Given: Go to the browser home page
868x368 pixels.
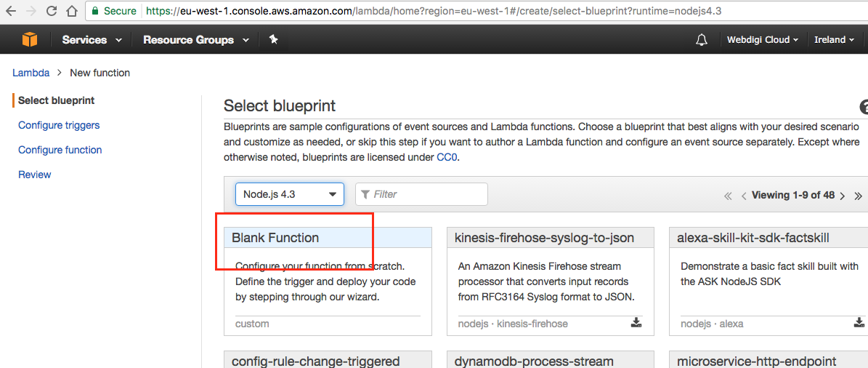Looking at the screenshot, I should 72,11.
